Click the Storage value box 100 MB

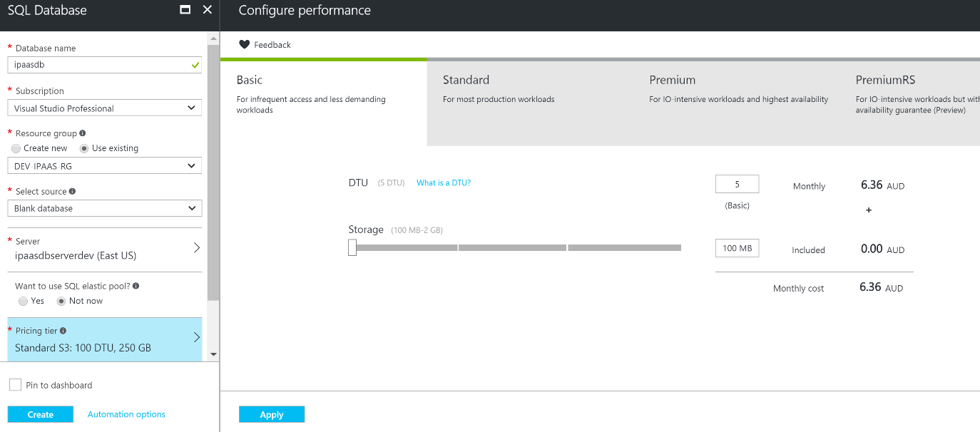coord(737,248)
